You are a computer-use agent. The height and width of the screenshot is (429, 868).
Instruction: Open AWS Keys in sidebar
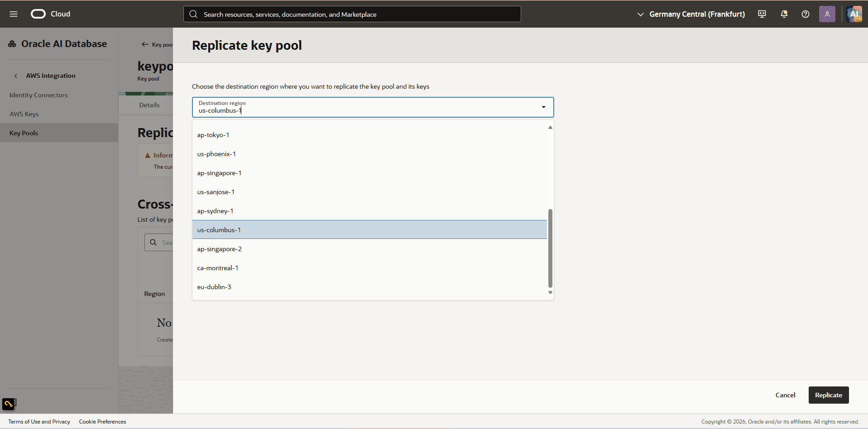click(24, 114)
